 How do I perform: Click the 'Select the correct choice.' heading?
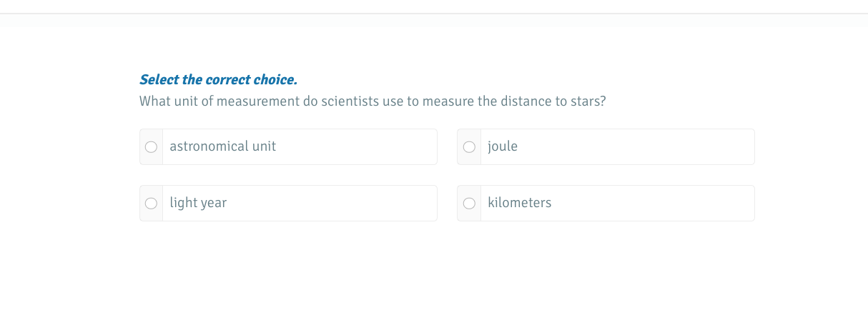218,79
